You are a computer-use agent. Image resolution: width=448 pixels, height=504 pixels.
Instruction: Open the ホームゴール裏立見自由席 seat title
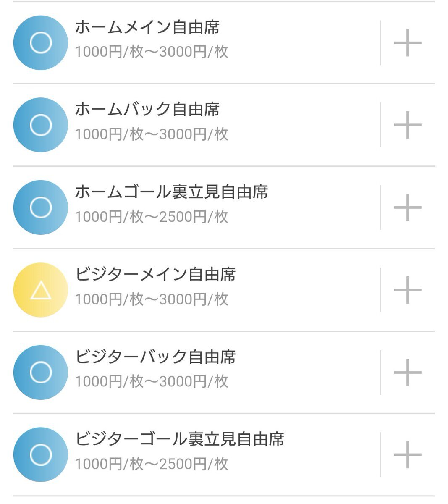171,192
